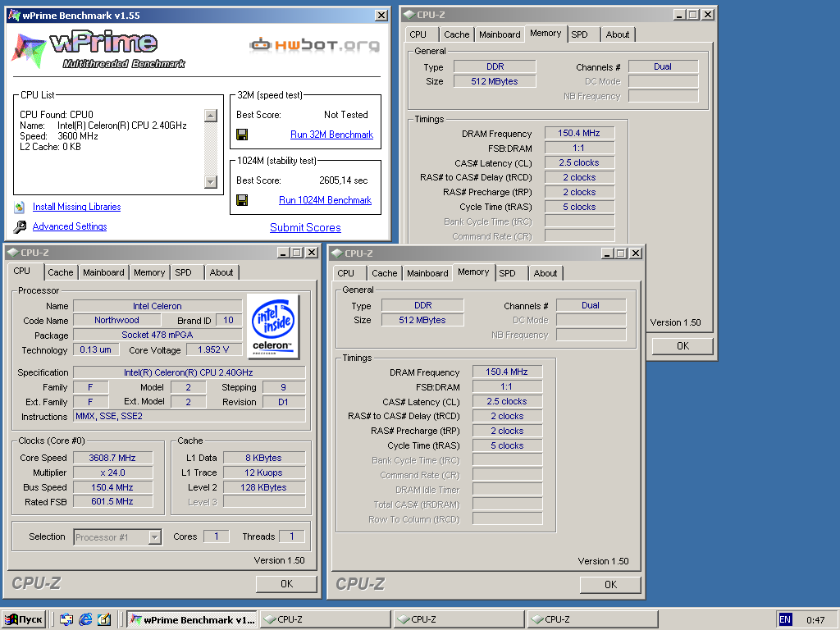Click the Install Missing Libraries icon
This screenshot has height=630, width=840.
coord(20,207)
